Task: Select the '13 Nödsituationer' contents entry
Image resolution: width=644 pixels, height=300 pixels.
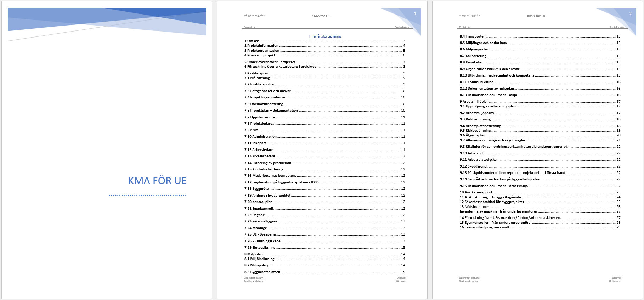Action: 474,207
